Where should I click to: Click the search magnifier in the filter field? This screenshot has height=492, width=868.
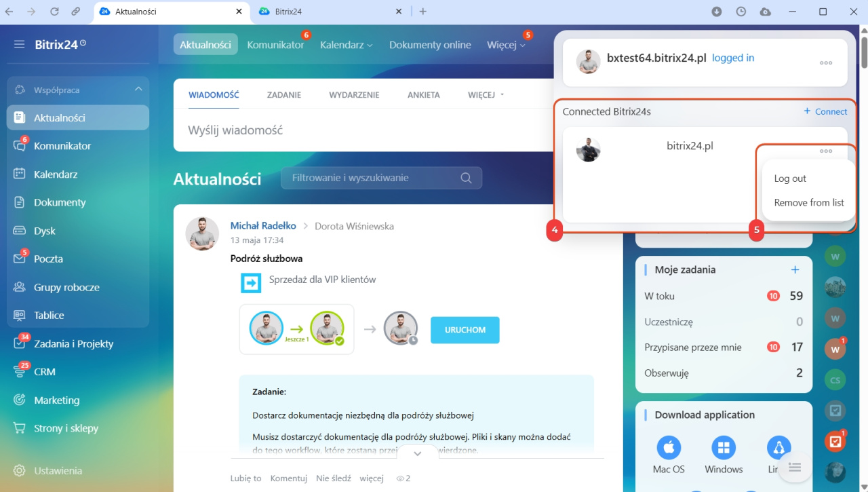point(466,178)
